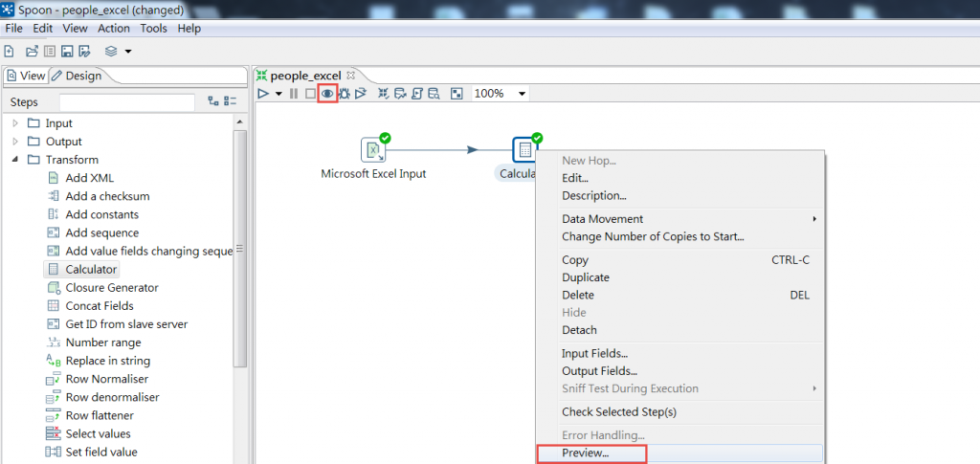Screen dimensions: 980x464
Task: Click the expand tree icon beside Steps
Action: (213, 101)
